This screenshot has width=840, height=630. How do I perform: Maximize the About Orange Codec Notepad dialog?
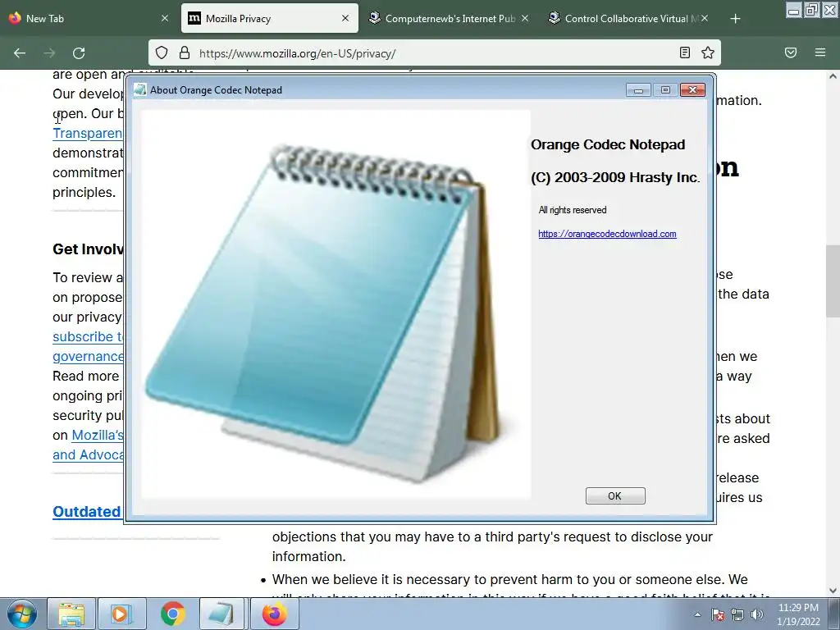pyautogui.click(x=665, y=90)
